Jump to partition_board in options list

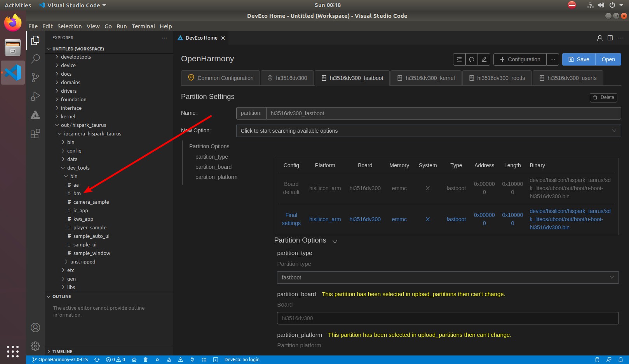213,167
